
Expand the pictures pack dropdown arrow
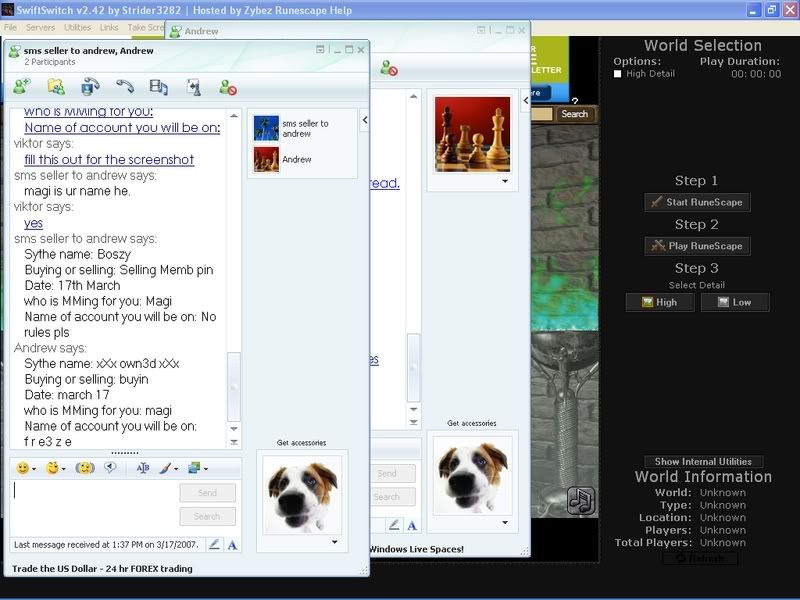click(206, 468)
